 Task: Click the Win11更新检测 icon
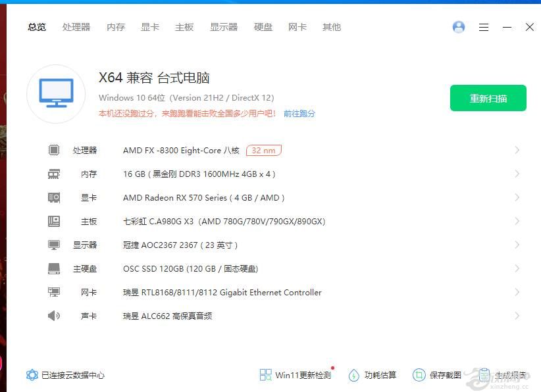point(265,375)
